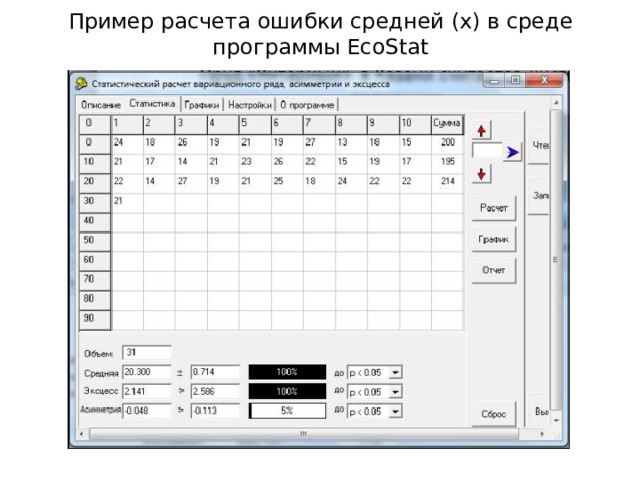This screenshot has height=480, width=640.
Task: Click cell 21 in row 30
Action: 127,201
